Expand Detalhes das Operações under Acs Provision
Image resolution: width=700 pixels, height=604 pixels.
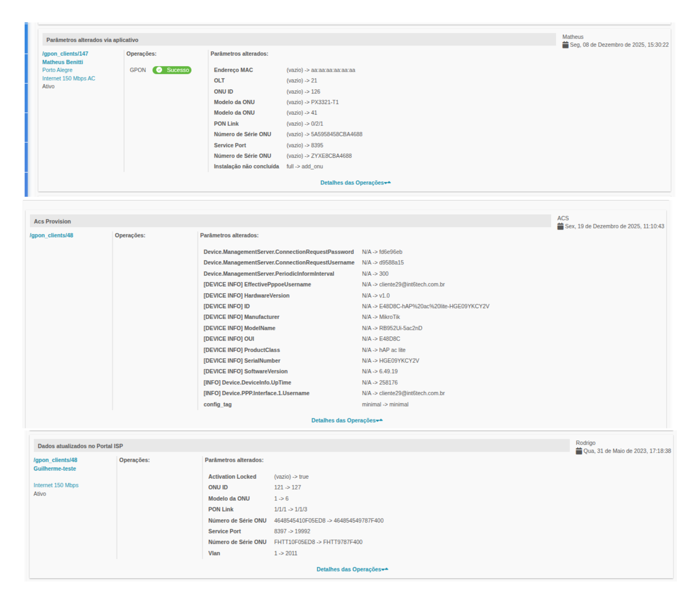point(347,421)
